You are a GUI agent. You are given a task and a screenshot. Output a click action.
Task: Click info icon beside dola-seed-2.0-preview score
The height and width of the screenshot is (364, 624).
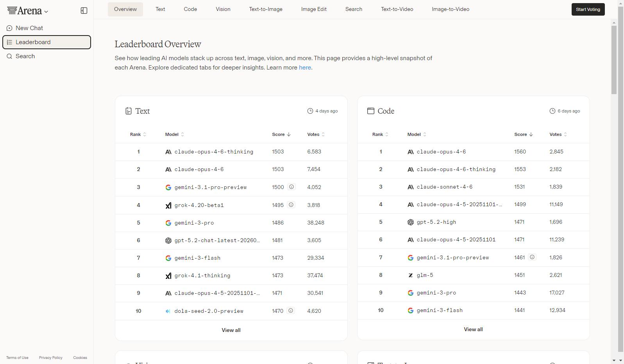(291, 311)
